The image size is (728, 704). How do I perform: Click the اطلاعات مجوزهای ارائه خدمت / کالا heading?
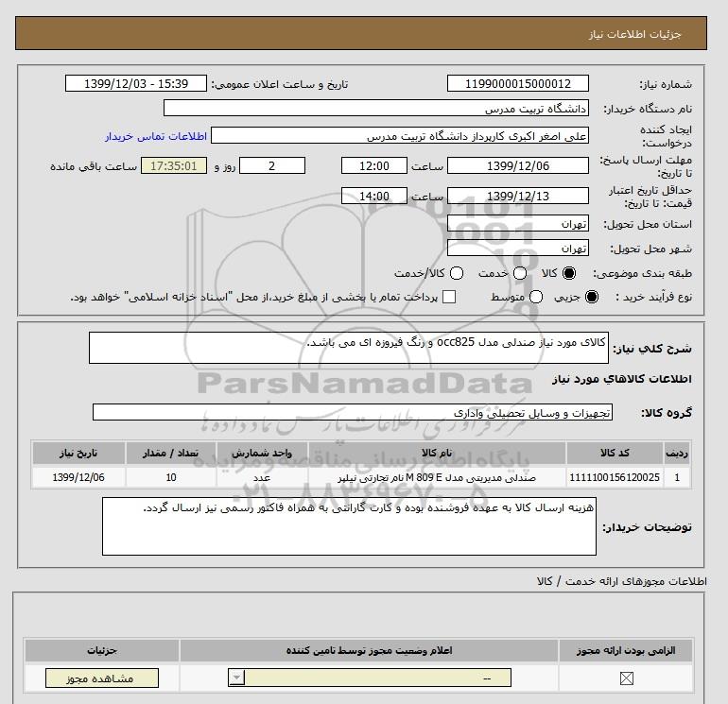621,581
